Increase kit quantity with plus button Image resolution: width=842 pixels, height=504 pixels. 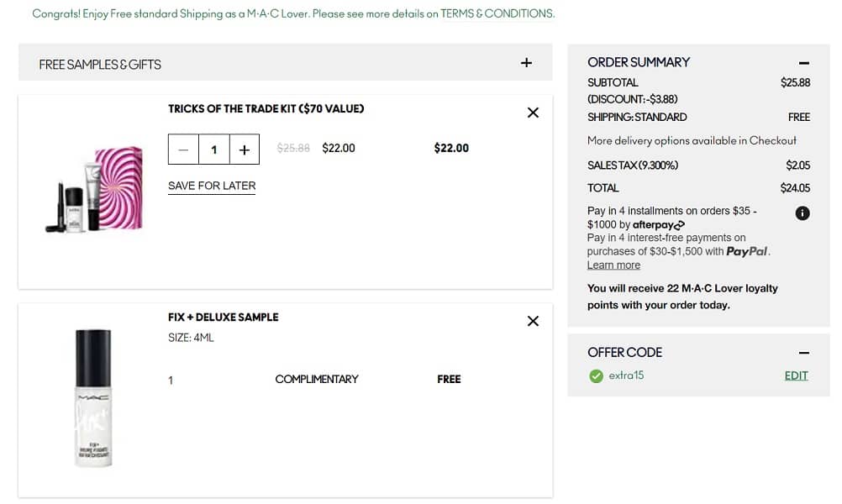pos(245,150)
